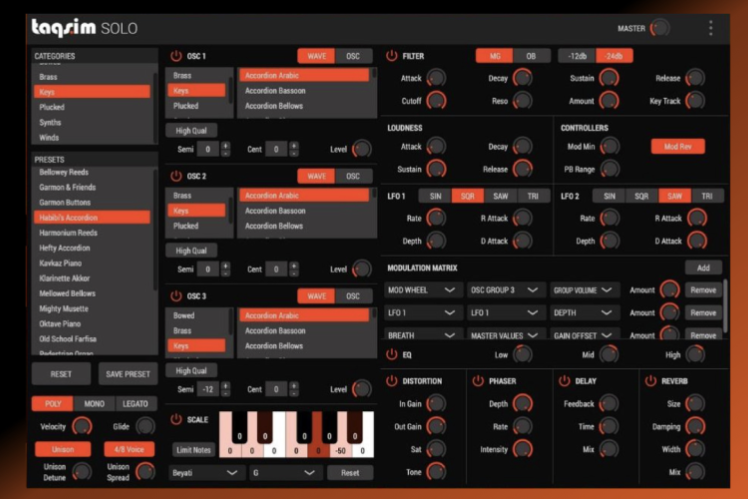Click Reset button in Scale section
Viewport: 748px width, 499px height.
(x=350, y=473)
